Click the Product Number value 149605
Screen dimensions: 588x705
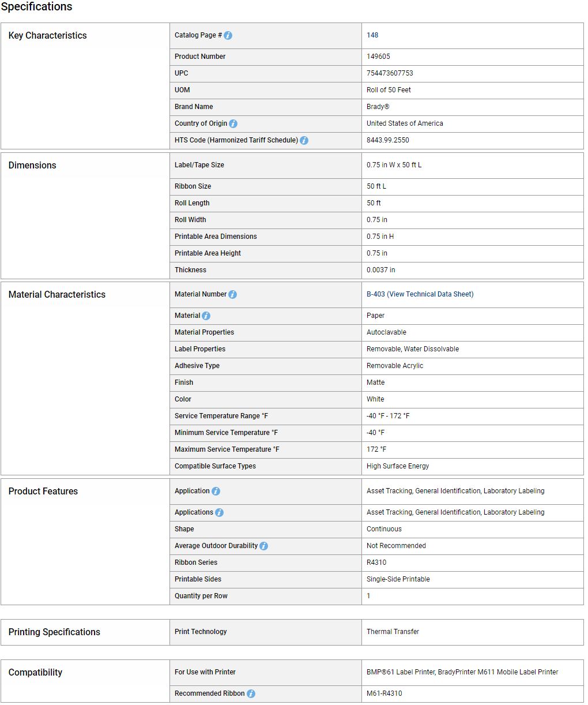(x=378, y=57)
